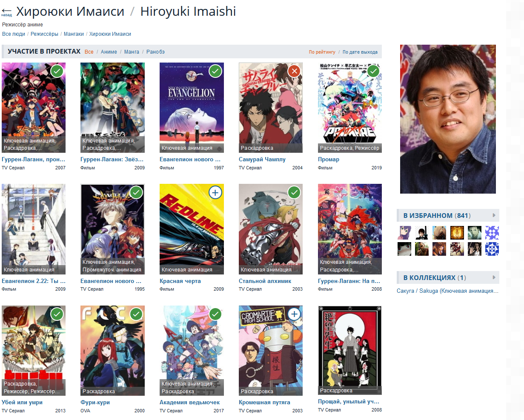Open last top-row favorites avatar with blue pattern
524x420 pixels.
(492, 233)
